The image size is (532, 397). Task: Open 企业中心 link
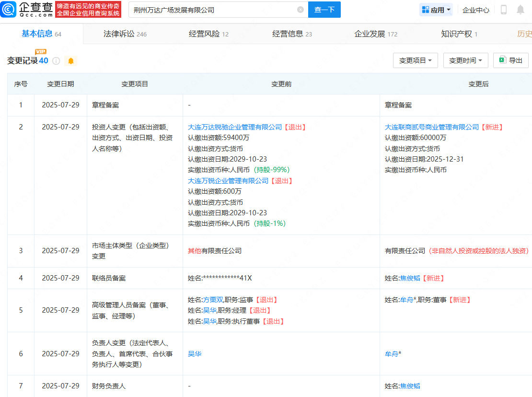475,10
